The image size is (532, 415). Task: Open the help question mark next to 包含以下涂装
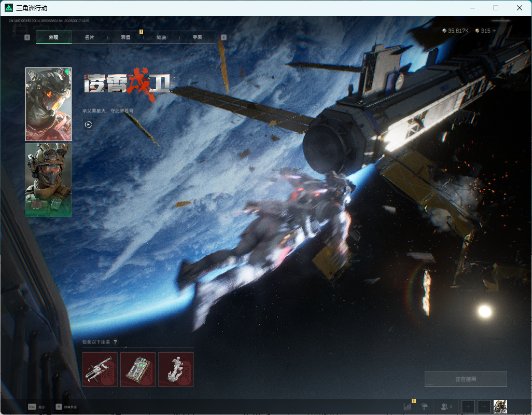tap(115, 342)
